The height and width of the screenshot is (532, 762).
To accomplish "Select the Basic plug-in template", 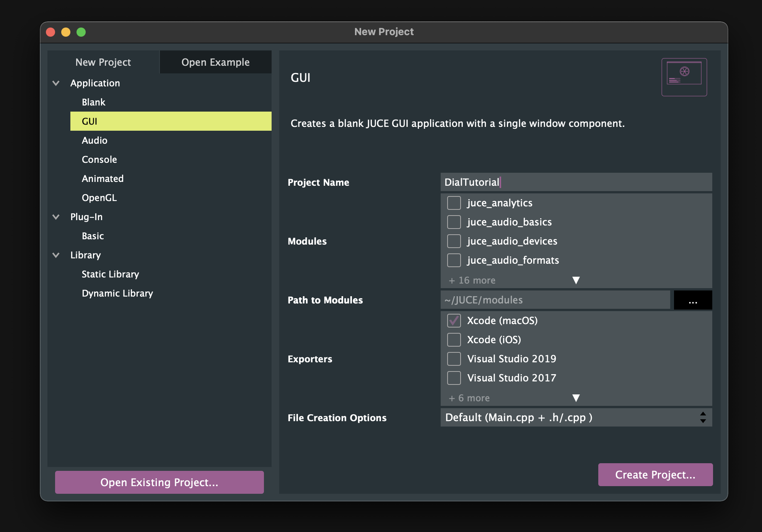I will tap(171, 236).
